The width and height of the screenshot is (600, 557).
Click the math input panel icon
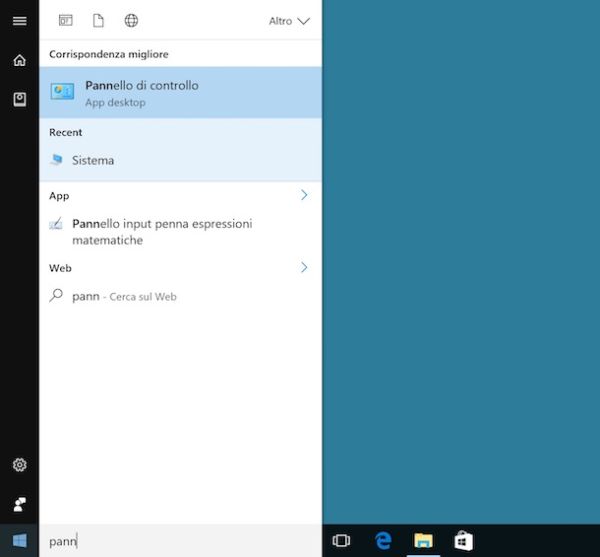56,223
